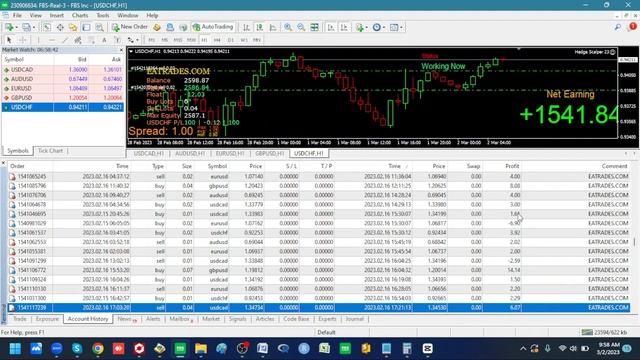Switch to D1 timeframe
Screen dimensions: 640x360
(x=231, y=40)
